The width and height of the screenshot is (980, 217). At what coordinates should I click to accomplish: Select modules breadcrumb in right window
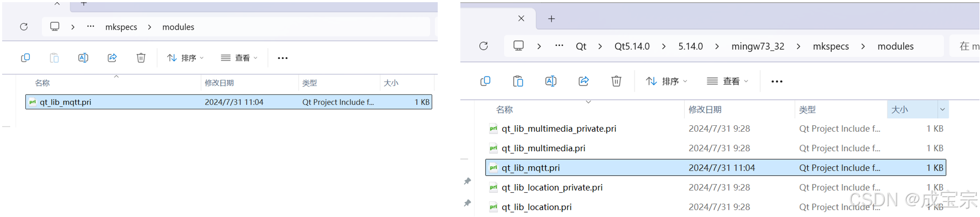point(895,46)
